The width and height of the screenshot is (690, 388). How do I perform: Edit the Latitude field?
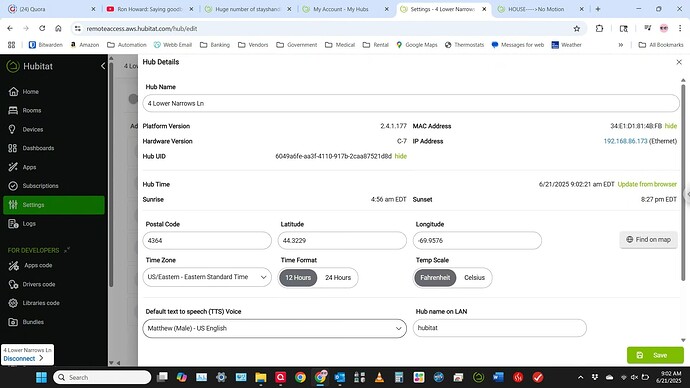(x=342, y=241)
